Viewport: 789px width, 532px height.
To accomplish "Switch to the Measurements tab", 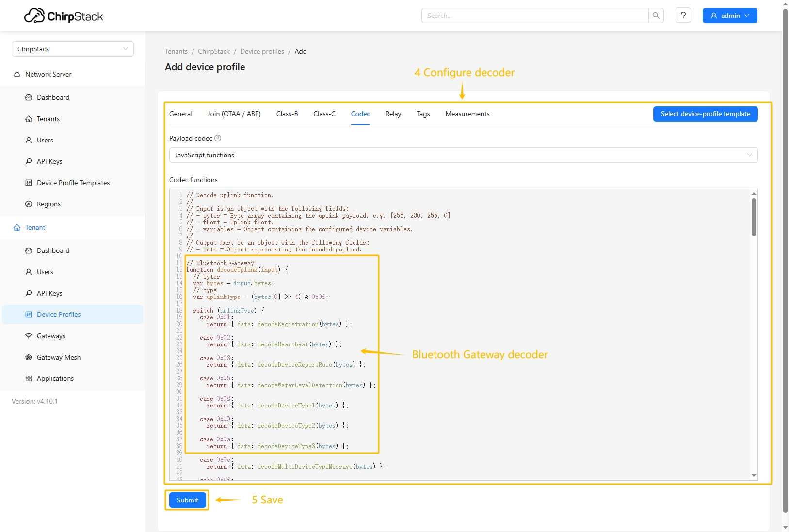I will pyautogui.click(x=467, y=114).
